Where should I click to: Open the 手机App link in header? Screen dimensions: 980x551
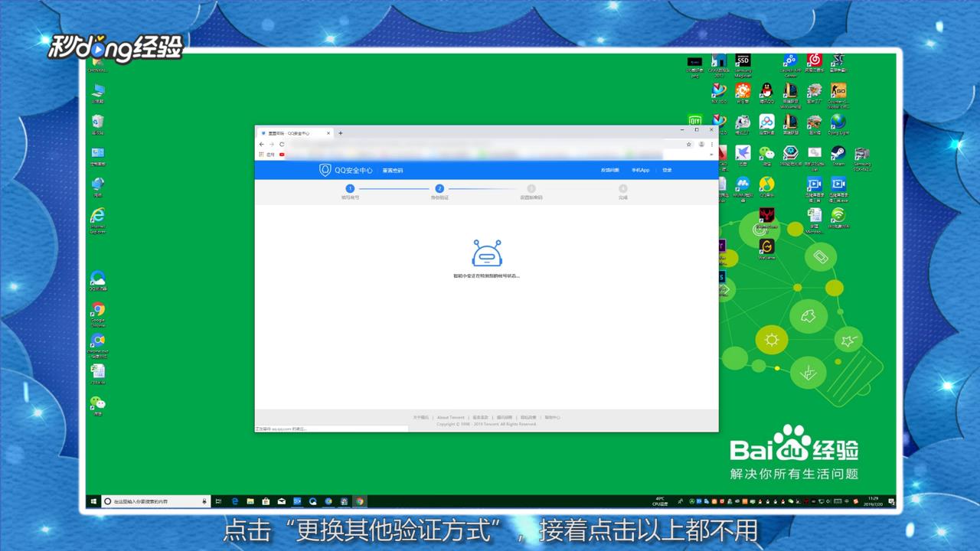click(x=640, y=170)
